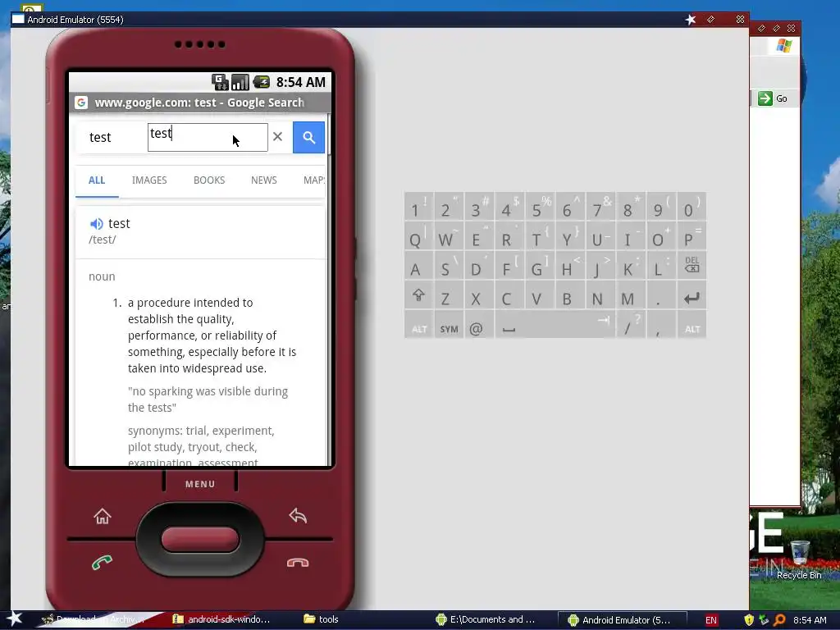Click the browser title bar URL text
The height and width of the screenshot is (630, 840).
tap(199, 103)
